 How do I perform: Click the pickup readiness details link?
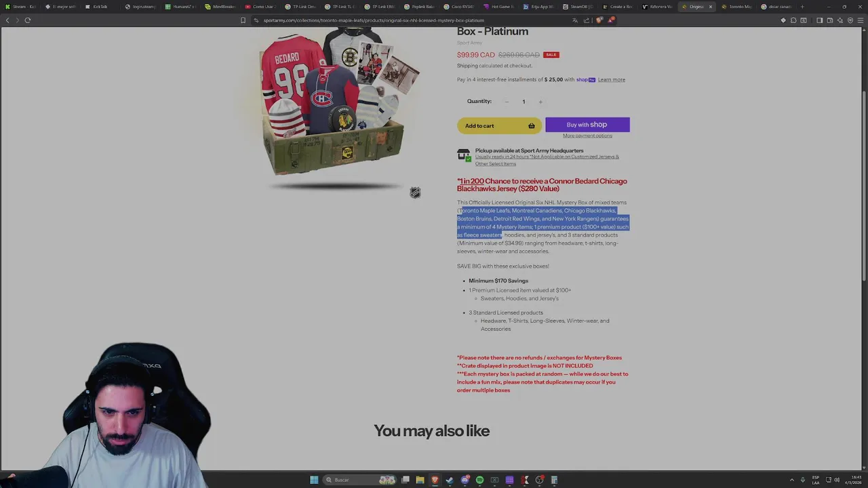click(x=547, y=160)
